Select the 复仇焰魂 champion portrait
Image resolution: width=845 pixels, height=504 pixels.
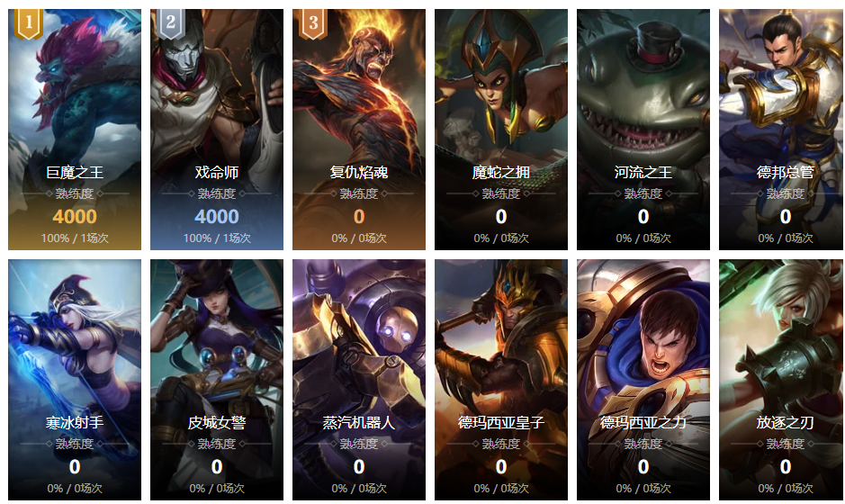359,130
